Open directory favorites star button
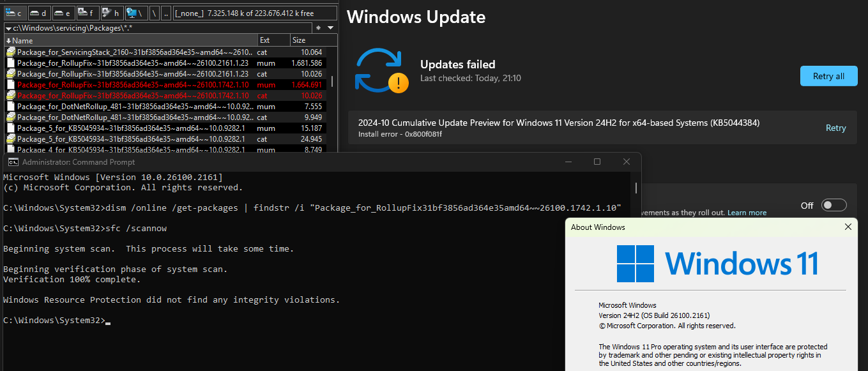This screenshot has width=868, height=371. 319,28
